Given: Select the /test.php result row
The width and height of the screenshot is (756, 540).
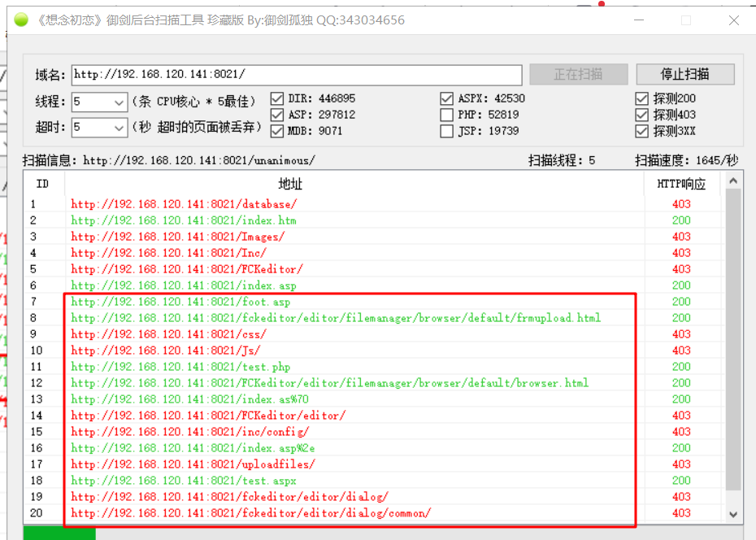Looking at the screenshot, I should coord(371,367).
